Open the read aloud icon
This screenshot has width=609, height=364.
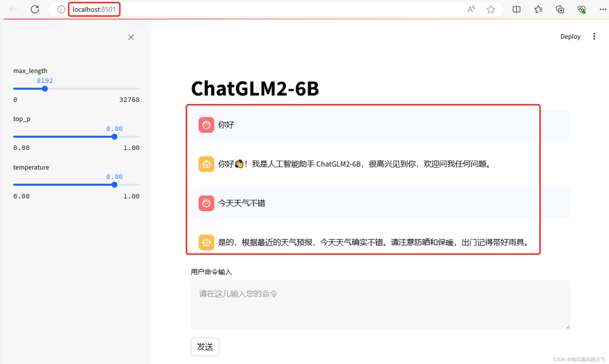click(x=471, y=9)
